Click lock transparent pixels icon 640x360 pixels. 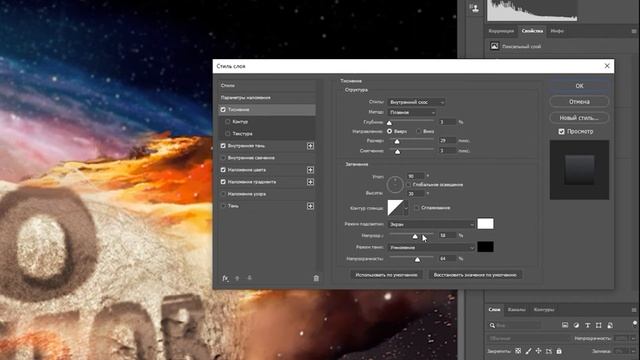[518, 351]
